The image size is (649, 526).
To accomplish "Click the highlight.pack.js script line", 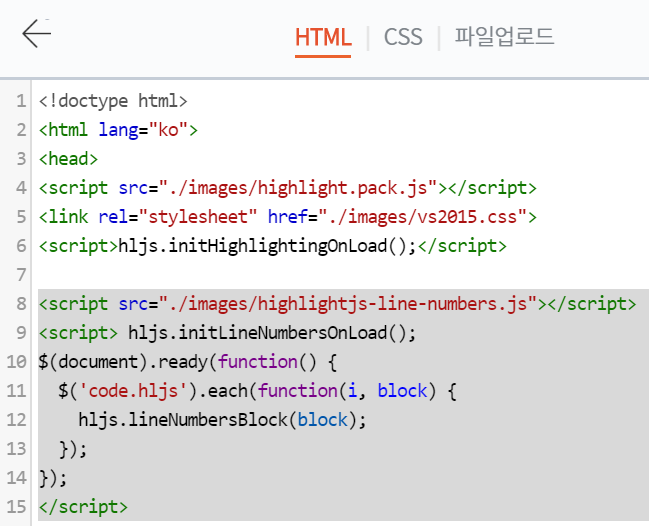I will click(288, 188).
